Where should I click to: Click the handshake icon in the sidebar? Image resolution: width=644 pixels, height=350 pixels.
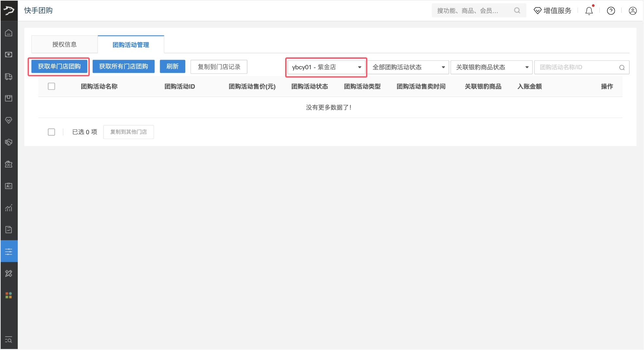9,142
